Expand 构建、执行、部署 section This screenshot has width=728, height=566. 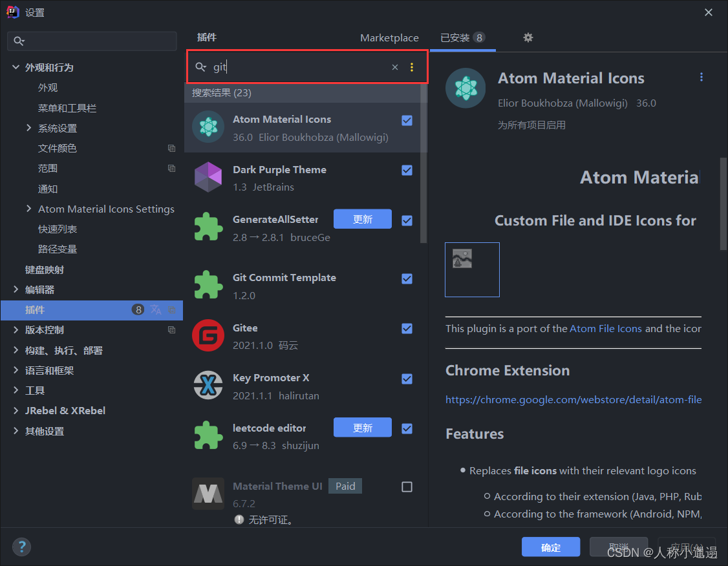pos(16,350)
